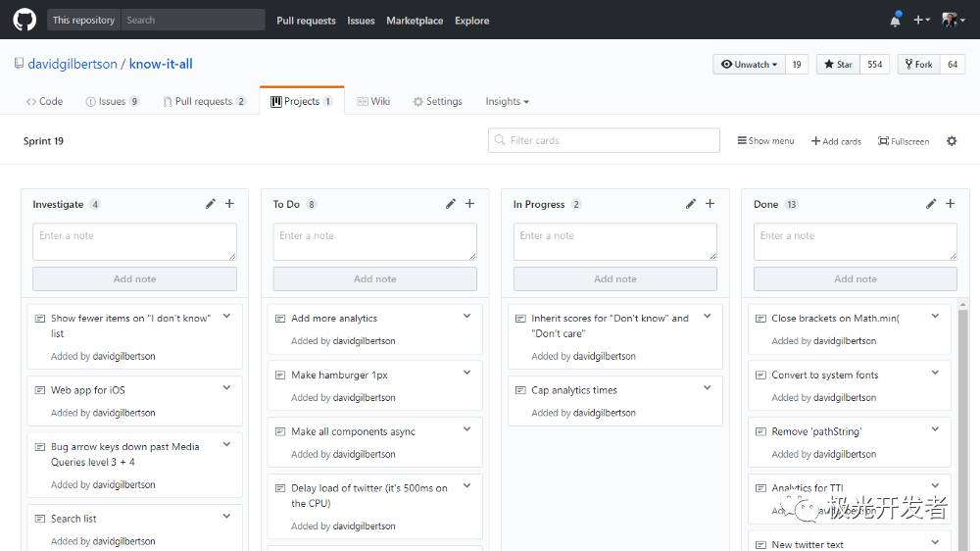
Task: Switch to the Issues tab
Action: pos(113,101)
